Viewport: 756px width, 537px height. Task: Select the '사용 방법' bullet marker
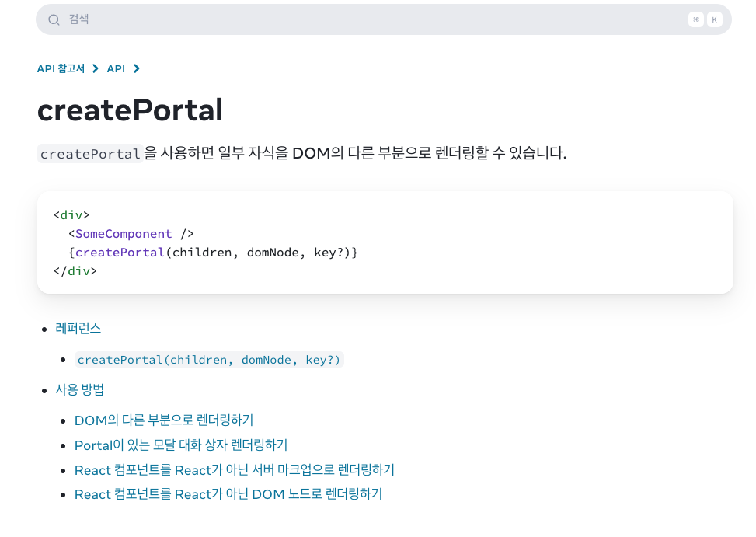44,389
